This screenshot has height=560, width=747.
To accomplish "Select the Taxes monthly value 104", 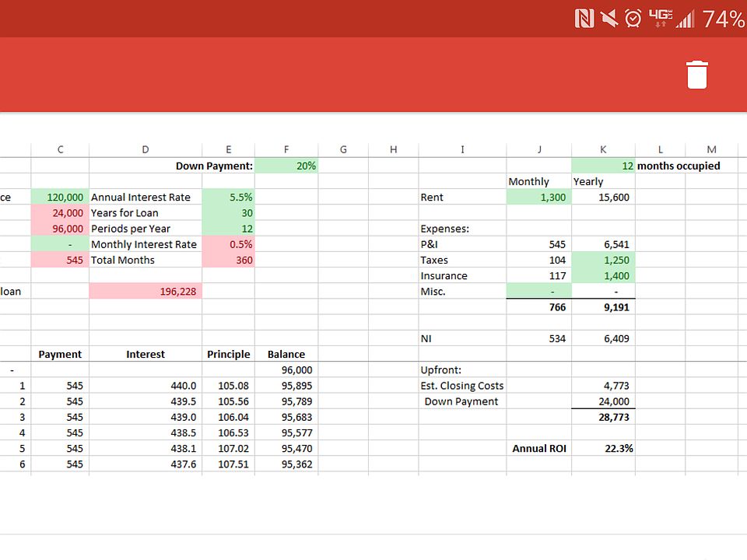I will click(538, 260).
